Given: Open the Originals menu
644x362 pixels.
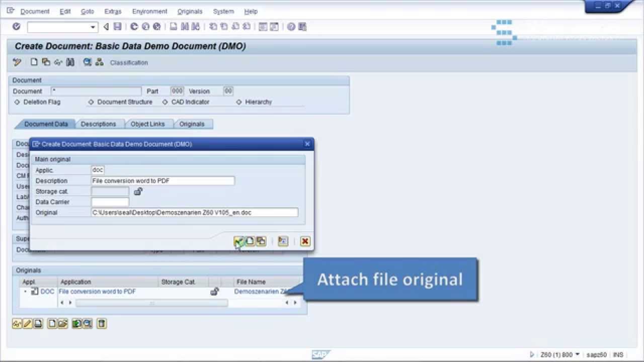Looking at the screenshot, I should point(190,11).
